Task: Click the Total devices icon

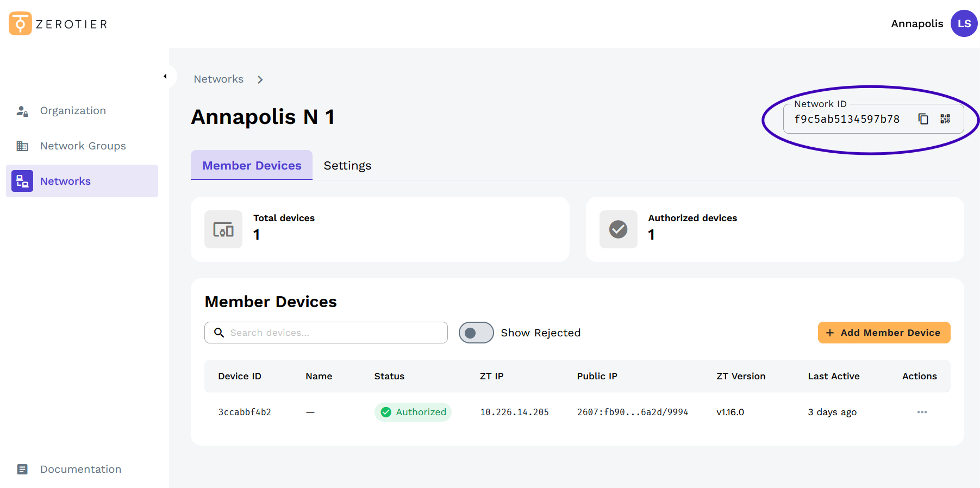Action: (223, 229)
